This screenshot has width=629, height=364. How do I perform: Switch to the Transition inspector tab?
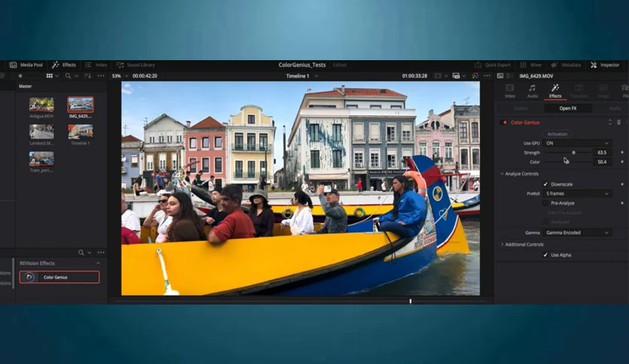coord(579,91)
